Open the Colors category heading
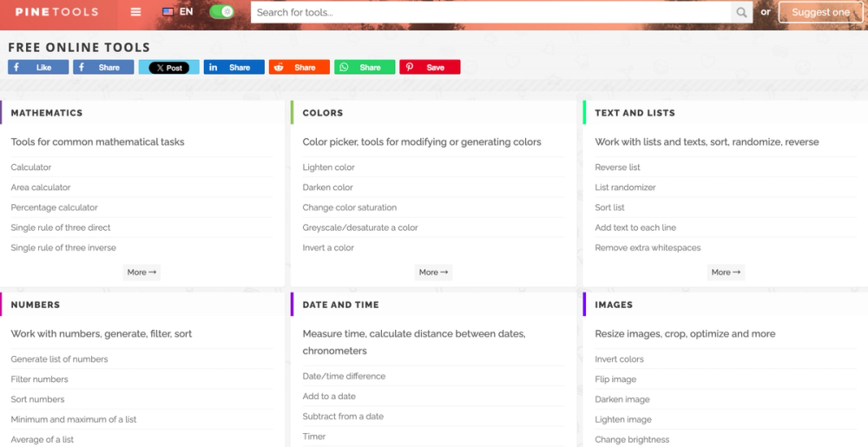The image size is (868, 447). pyautogui.click(x=323, y=113)
